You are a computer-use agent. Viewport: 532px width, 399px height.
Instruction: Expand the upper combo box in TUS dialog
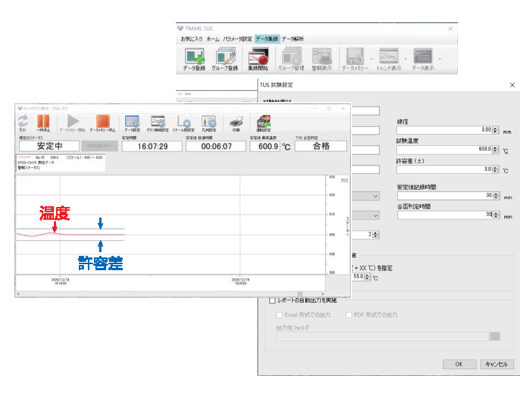[375, 196]
